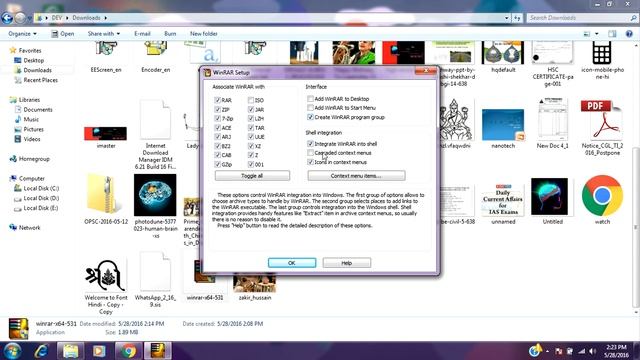This screenshot has height=360, width=640.
Task: Select the icon-mobile-phone-hi file icon
Action: (x=602, y=52)
